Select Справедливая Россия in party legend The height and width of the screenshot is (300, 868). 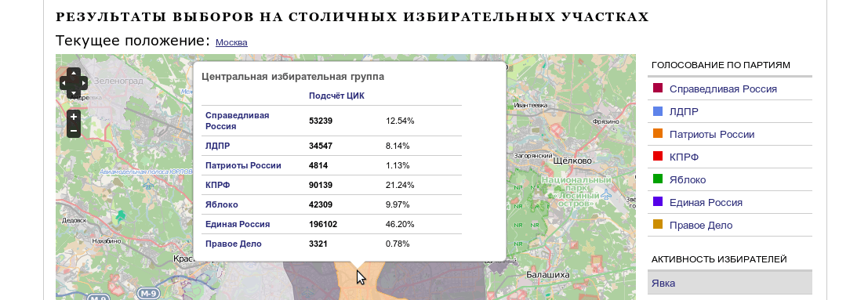coord(723,89)
